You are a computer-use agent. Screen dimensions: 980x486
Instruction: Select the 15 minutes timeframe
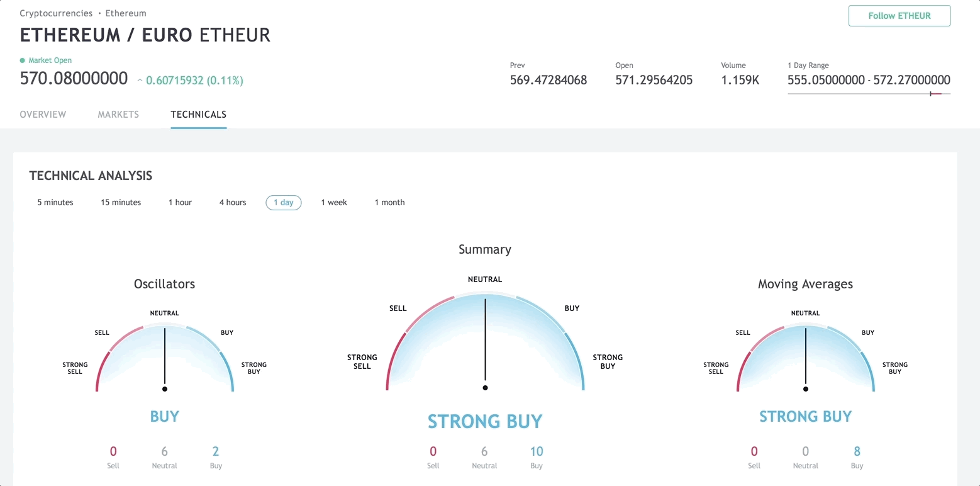tap(121, 203)
